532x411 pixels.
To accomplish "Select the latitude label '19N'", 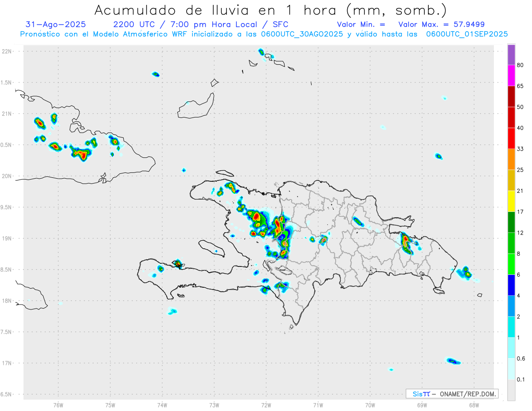I will [x=7, y=238].
